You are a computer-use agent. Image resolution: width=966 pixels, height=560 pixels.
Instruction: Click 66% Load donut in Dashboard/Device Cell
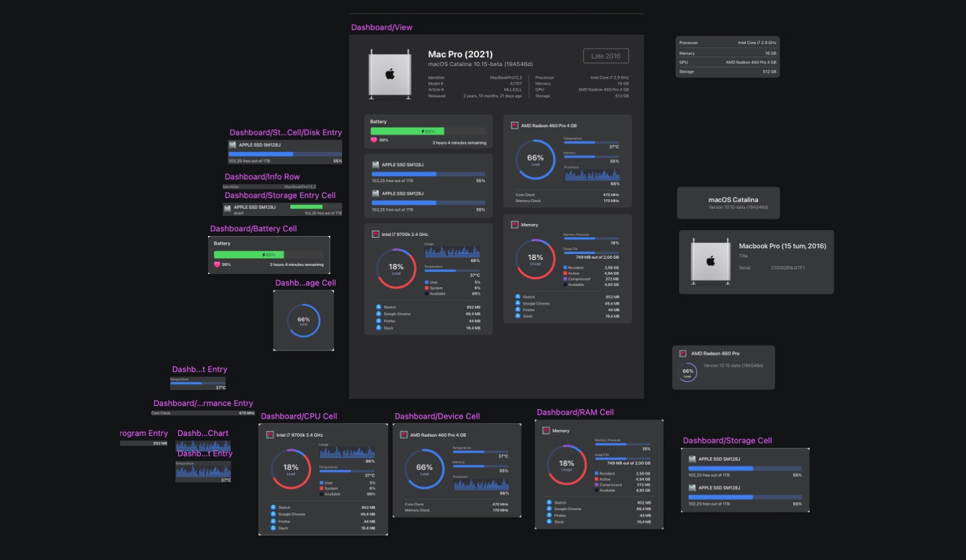(424, 469)
